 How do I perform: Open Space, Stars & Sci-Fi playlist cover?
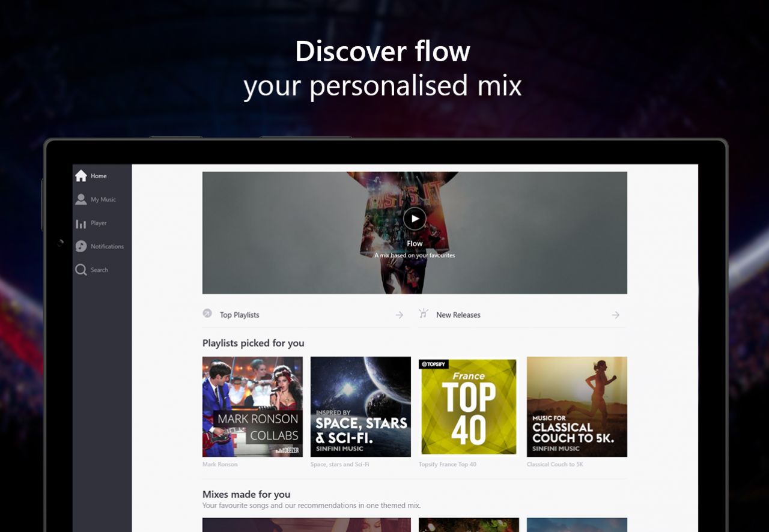[x=360, y=407]
